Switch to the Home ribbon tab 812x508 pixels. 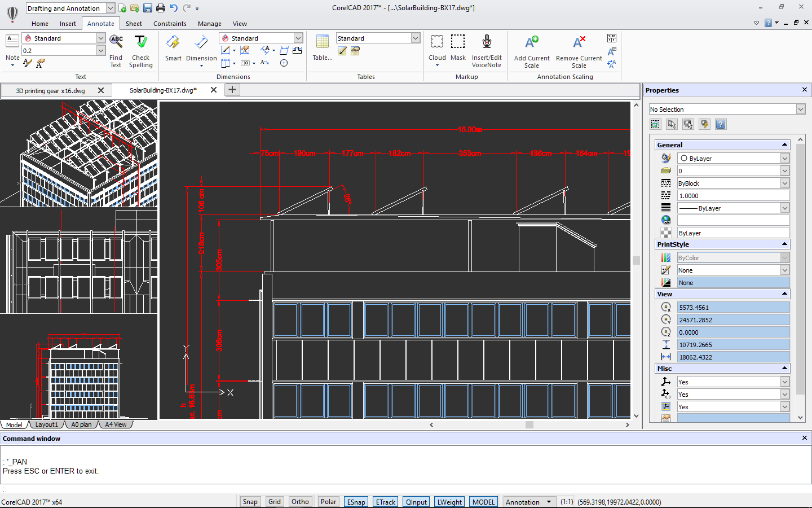point(40,24)
